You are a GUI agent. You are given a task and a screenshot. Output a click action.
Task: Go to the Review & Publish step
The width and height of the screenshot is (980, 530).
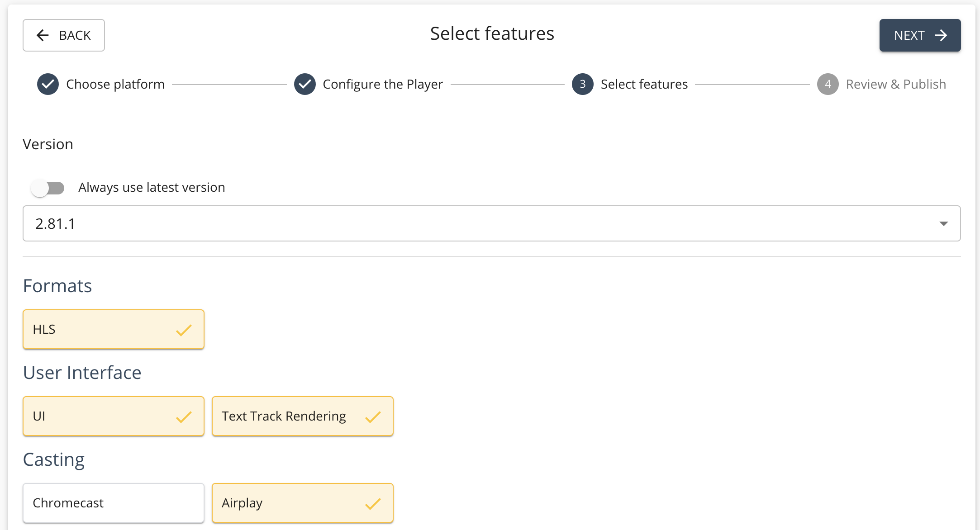click(x=895, y=84)
